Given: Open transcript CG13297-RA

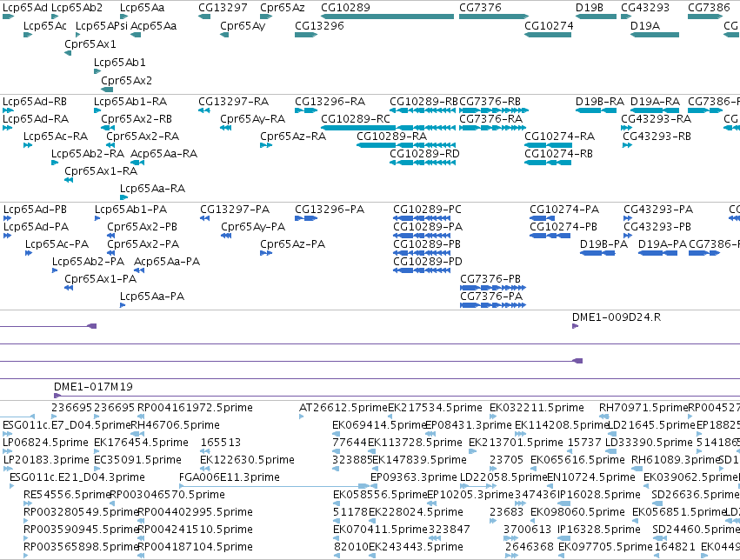Looking at the screenshot, I should point(233,102).
